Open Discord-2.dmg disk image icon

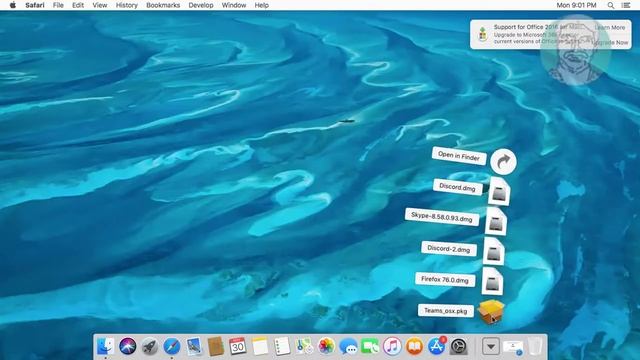click(493, 252)
